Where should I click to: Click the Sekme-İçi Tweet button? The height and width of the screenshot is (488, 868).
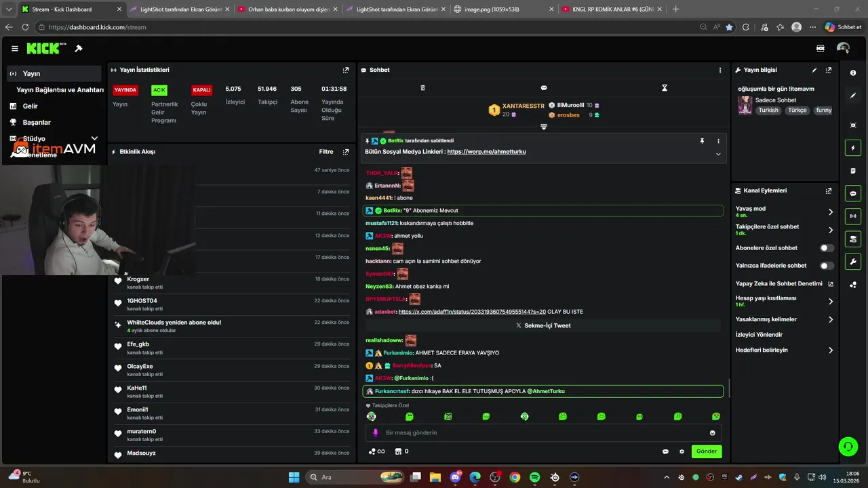pos(543,326)
